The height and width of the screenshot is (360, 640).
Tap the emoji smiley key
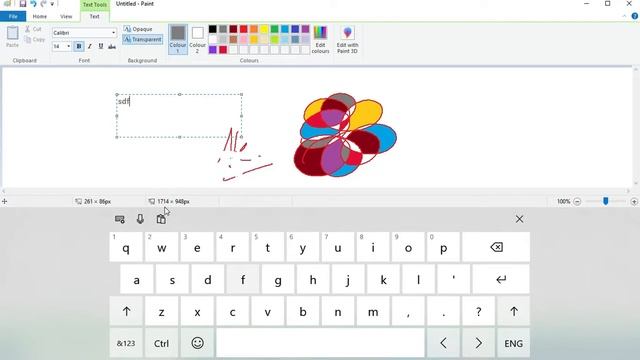coord(198,343)
